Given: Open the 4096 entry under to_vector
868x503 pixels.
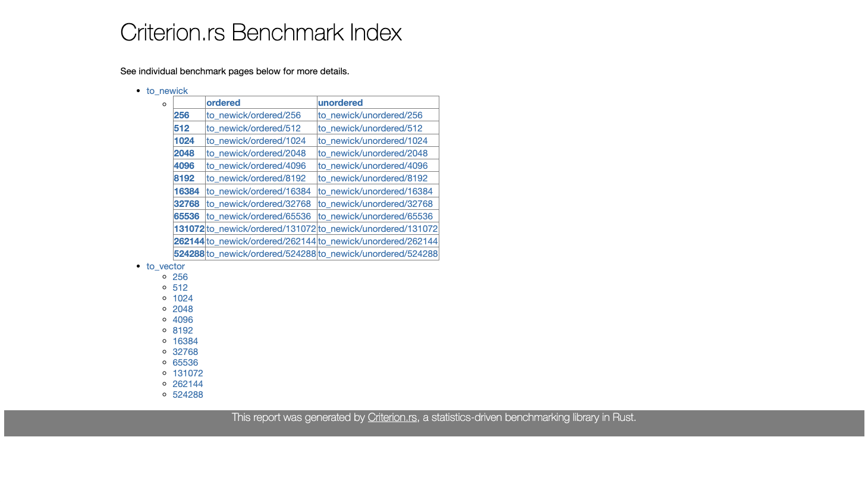Looking at the screenshot, I should (183, 320).
